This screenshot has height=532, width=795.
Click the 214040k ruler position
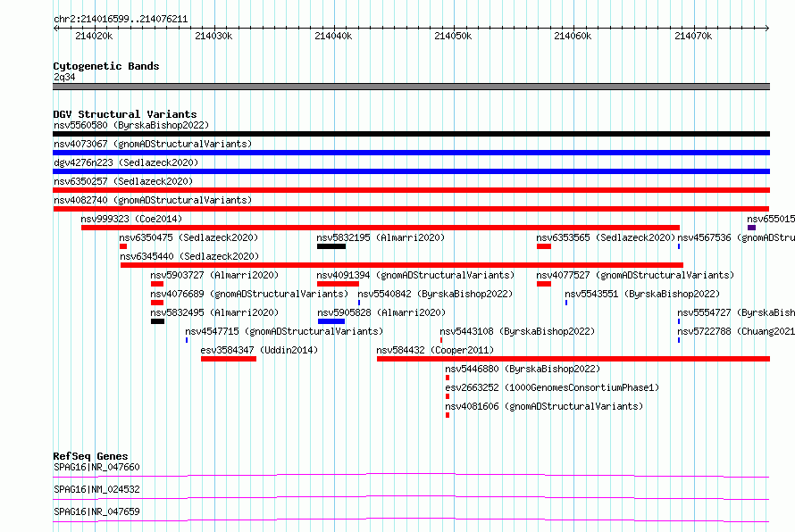click(333, 36)
